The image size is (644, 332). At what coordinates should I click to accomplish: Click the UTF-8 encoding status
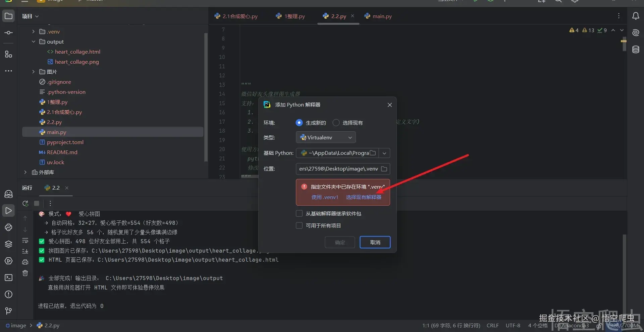(x=513, y=325)
